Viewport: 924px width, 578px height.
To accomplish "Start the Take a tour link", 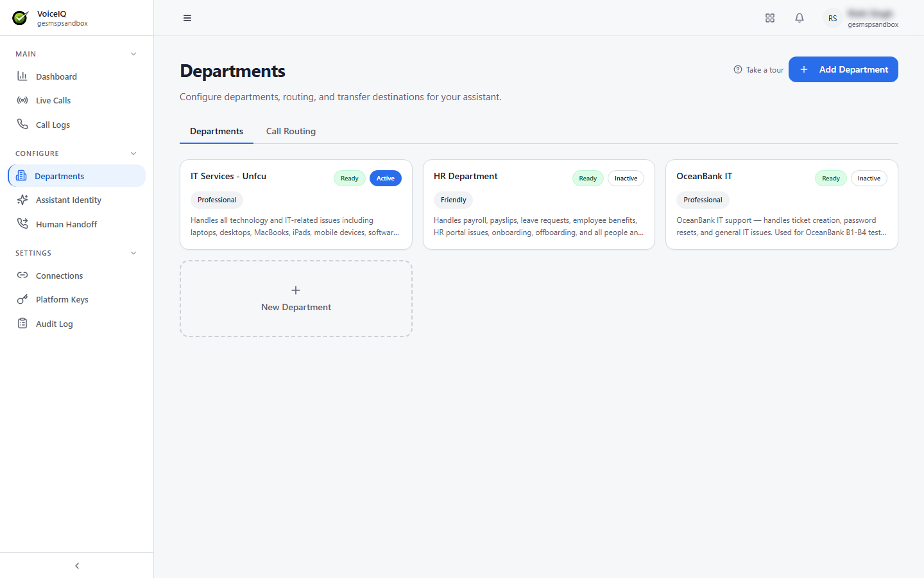I will 758,70.
